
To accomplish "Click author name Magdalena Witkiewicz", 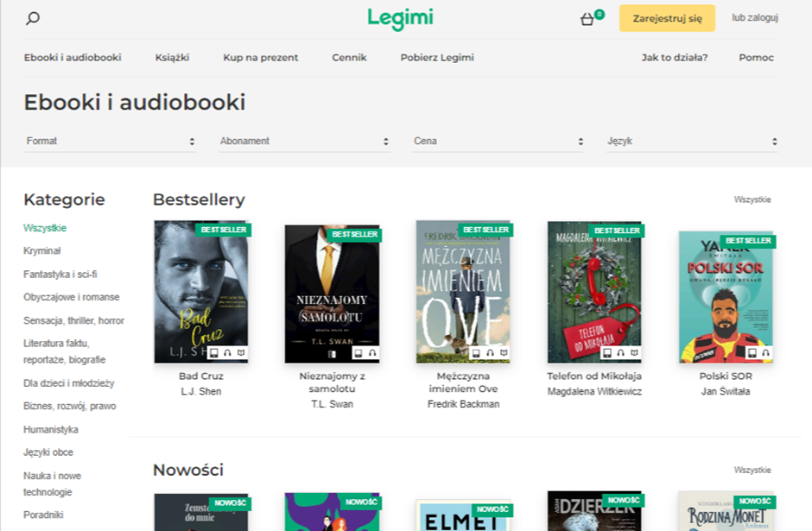I will coord(594,392).
